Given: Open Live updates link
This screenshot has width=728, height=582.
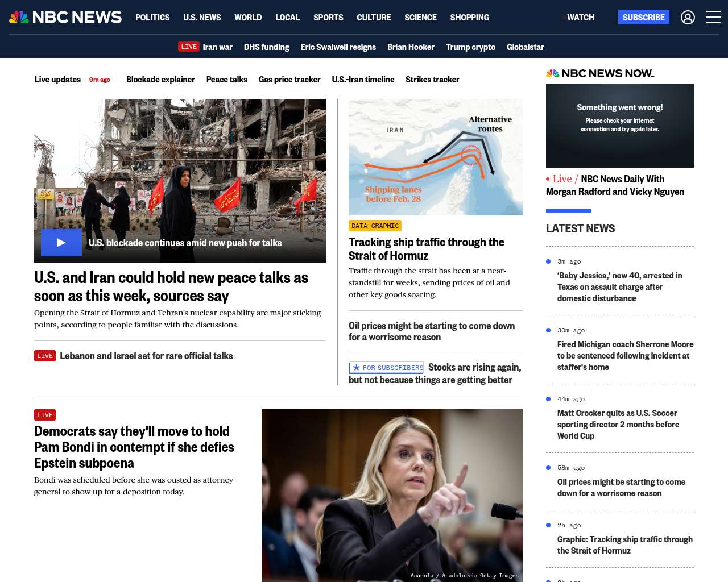Looking at the screenshot, I should point(57,80).
